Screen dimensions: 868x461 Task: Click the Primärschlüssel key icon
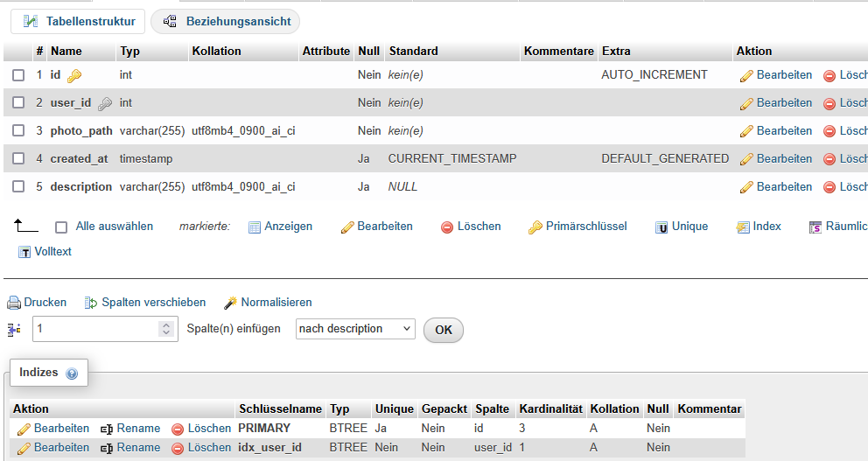[x=535, y=227]
